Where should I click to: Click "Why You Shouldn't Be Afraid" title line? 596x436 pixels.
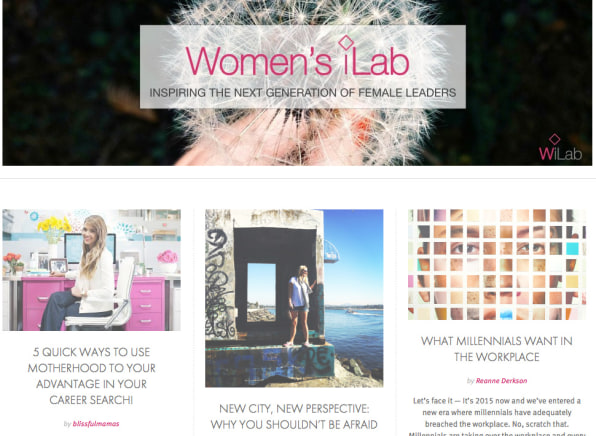coord(294,425)
